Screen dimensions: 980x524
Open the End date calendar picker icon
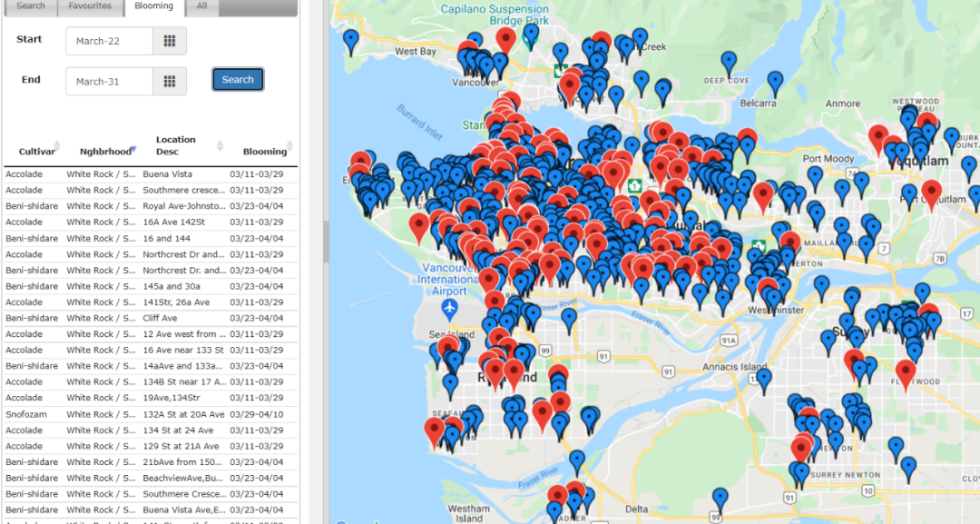pyautogui.click(x=170, y=82)
